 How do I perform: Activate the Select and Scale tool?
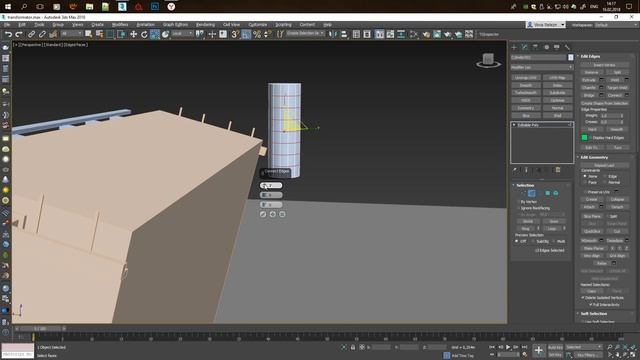pos(155,35)
